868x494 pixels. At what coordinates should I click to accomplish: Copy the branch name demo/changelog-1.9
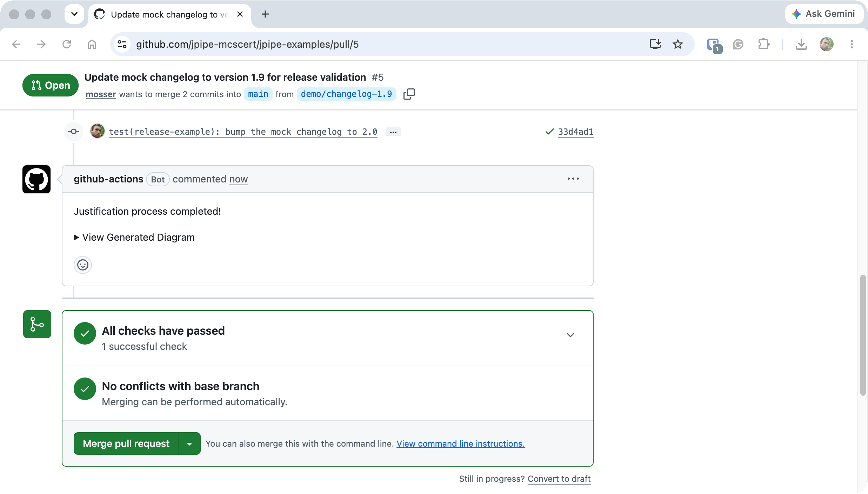pyautogui.click(x=409, y=94)
